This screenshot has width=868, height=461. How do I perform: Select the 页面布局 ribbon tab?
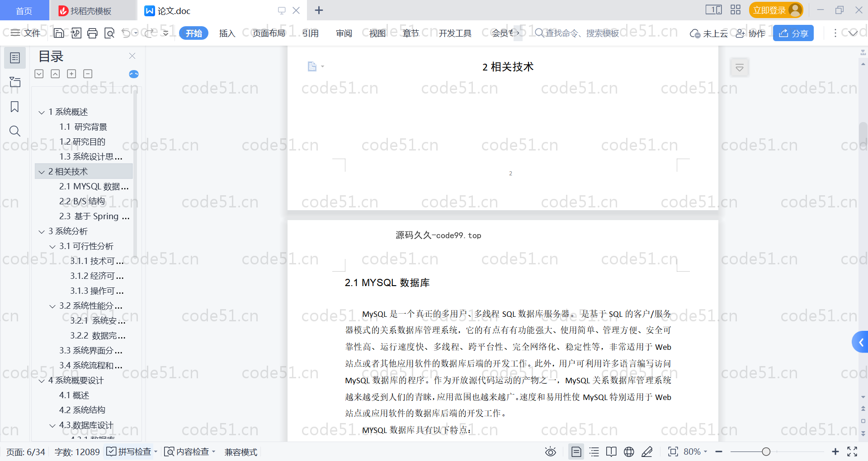click(x=269, y=33)
